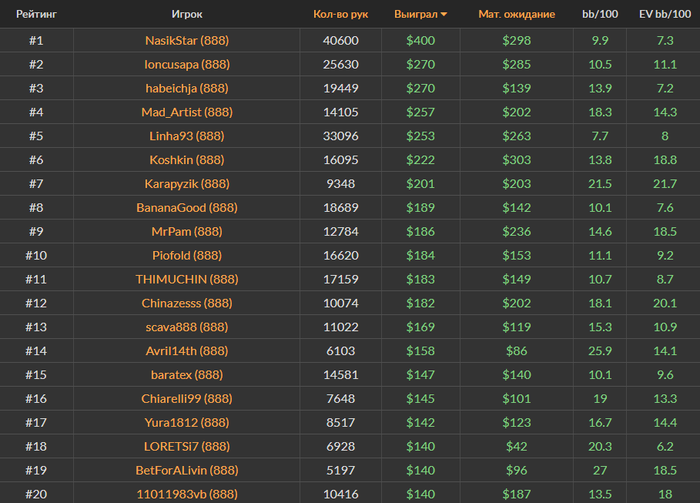This screenshot has width=700, height=503.
Task: Click the $400 winnings cell
Action: pyautogui.click(x=420, y=41)
